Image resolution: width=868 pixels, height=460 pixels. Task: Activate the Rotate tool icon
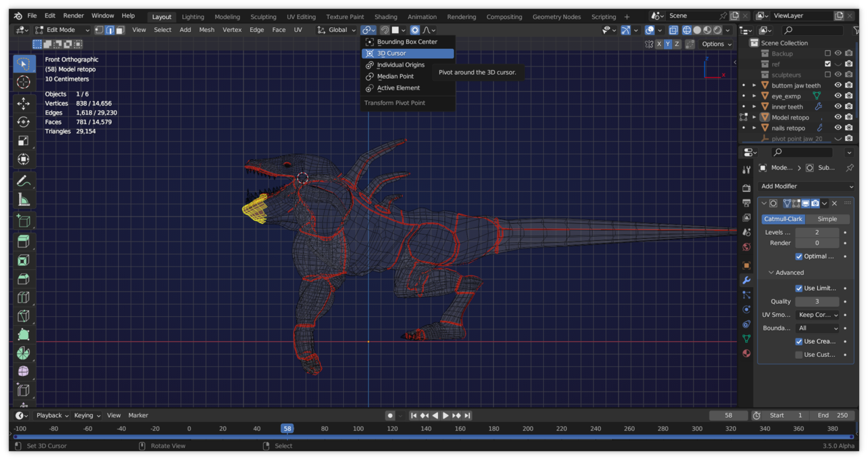(23, 122)
